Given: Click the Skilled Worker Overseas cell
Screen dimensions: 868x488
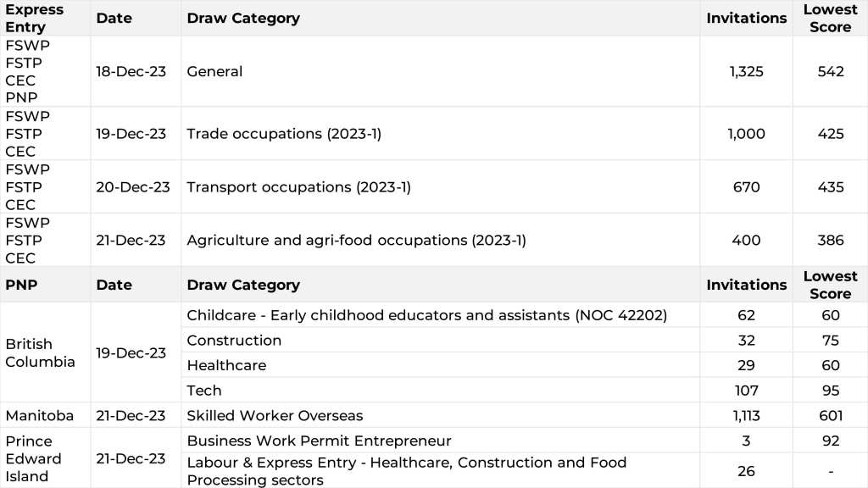Looking at the screenshot, I should point(275,415).
